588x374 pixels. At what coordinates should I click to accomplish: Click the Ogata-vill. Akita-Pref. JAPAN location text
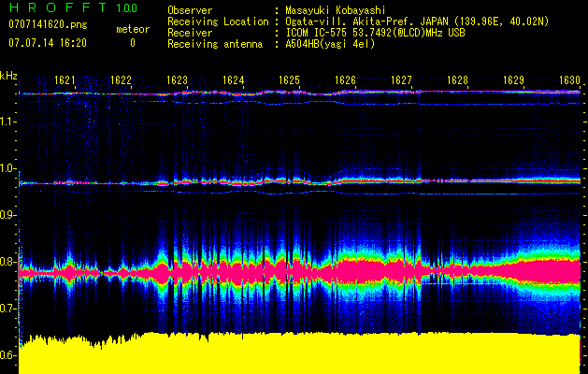(417, 22)
